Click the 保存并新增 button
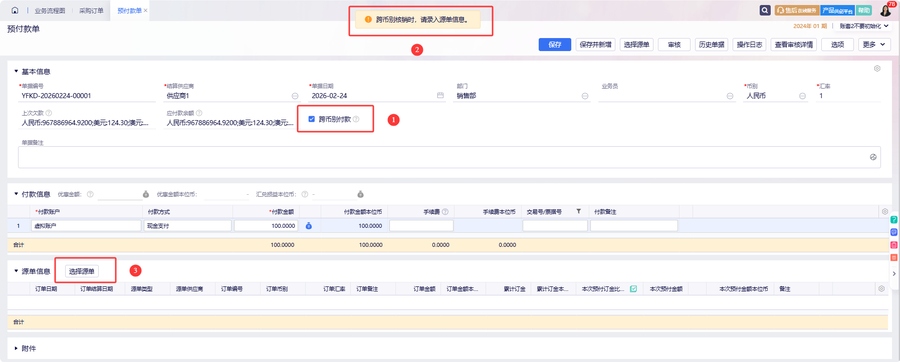This screenshot has width=900, height=362. [x=595, y=45]
